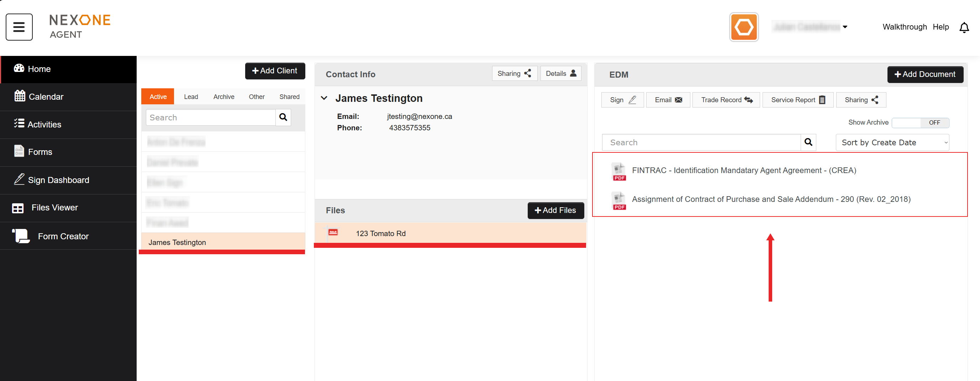Click the Add Client button
Image resolution: width=980 pixels, height=381 pixels.
pos(275,71)
